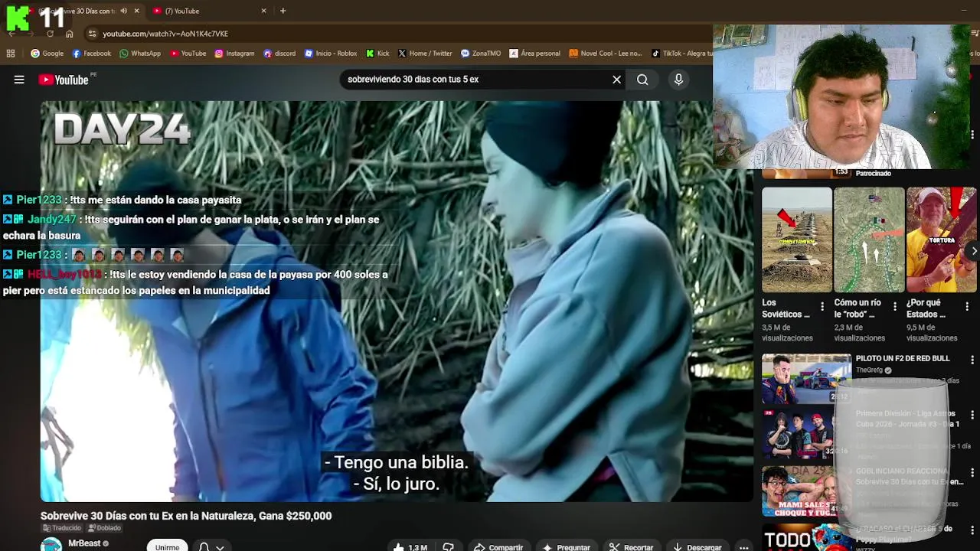Open the Google bookmark
Viewport: 980px width, 551px height.
pyautogui.click(x=47, y=54)
